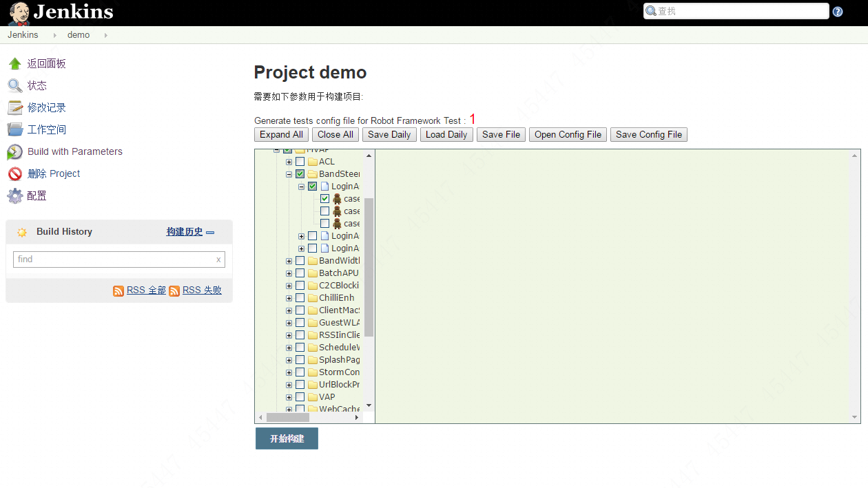Click the ChilliEnh folder icon
Image resolution: width=868 pixels, height=488 pixels.
(312, 298)
